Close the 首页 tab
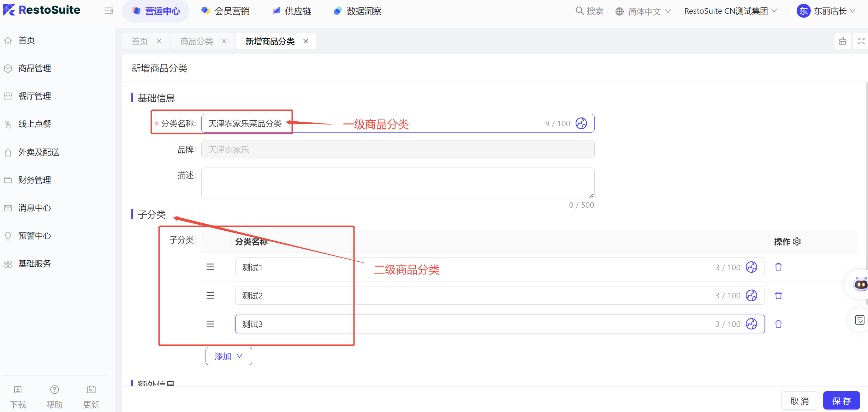The image size is (868, 412). pyautogui.click(x=159, y=41)
